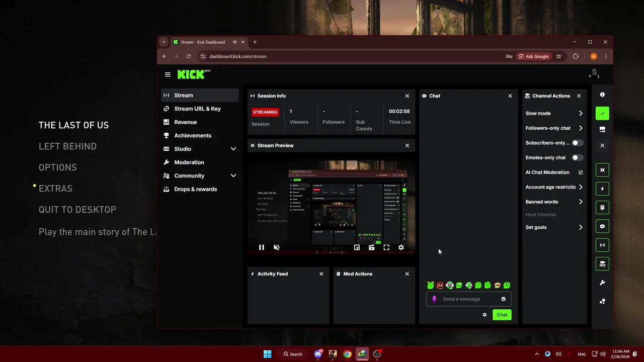The width and height of the screenshot is (644, 362).
Task: Close the Channel Actions panel
Action: click(579, 96)
